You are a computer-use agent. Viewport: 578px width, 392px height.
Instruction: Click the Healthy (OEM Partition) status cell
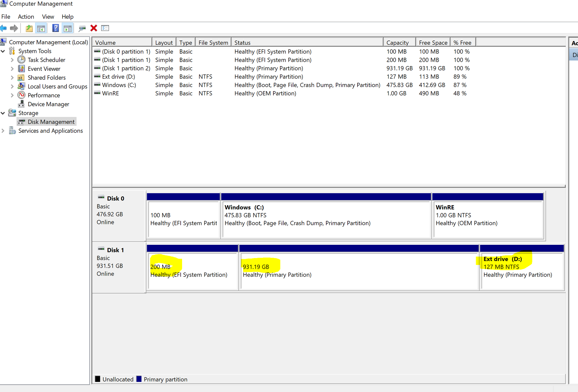[265, 94]
